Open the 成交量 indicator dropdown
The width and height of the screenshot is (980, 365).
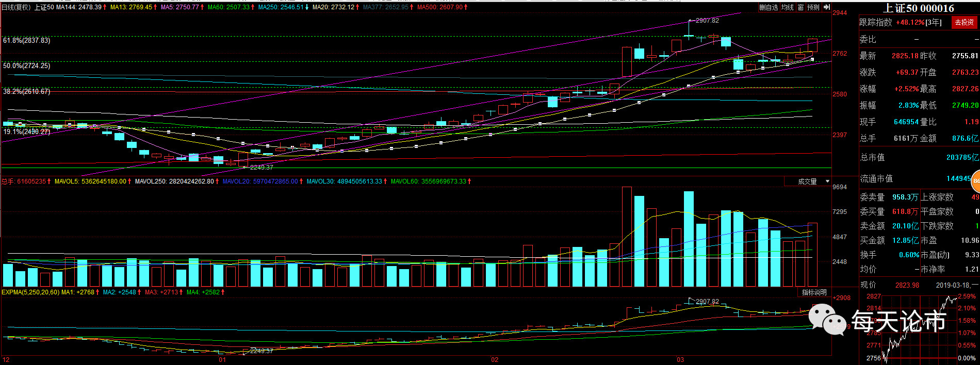point(807,181)
